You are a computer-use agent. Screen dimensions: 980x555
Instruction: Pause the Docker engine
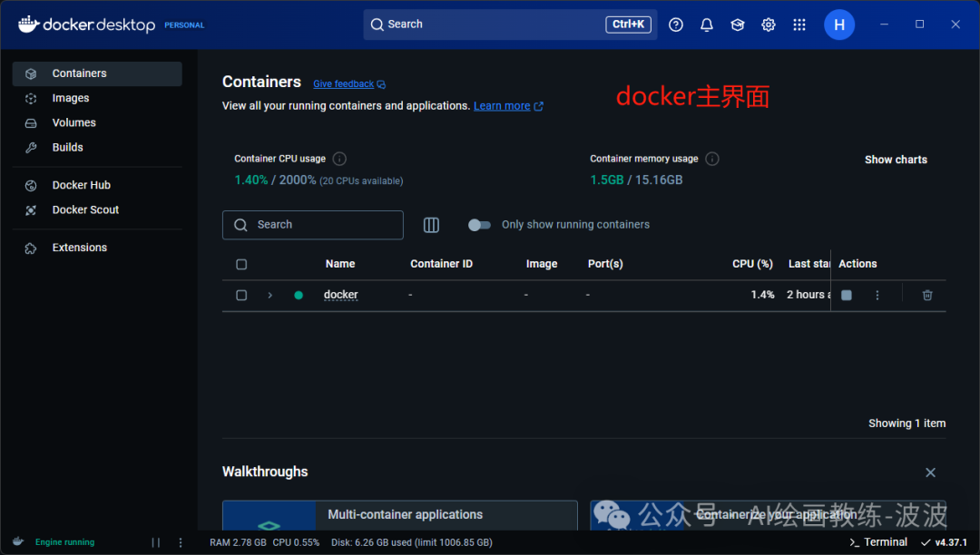[156, 542]
